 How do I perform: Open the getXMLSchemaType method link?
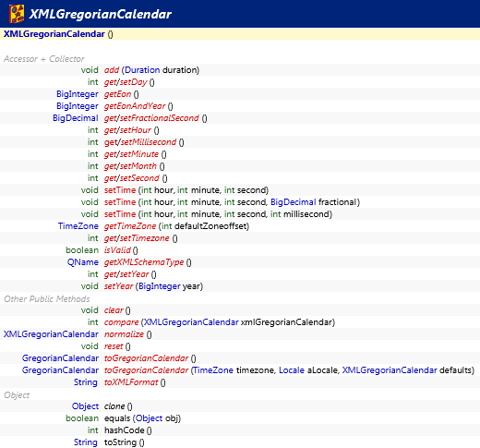[x=144, y=262]
